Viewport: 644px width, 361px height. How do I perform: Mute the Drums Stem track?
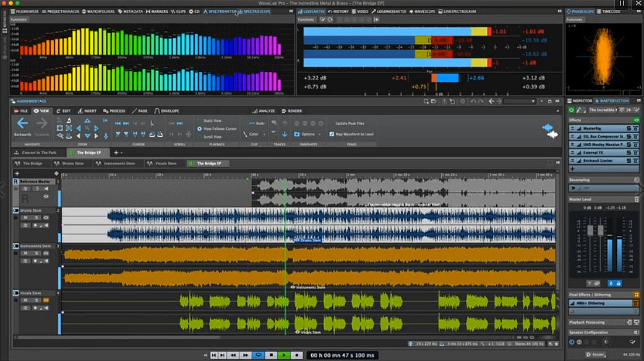click(25, 217)
